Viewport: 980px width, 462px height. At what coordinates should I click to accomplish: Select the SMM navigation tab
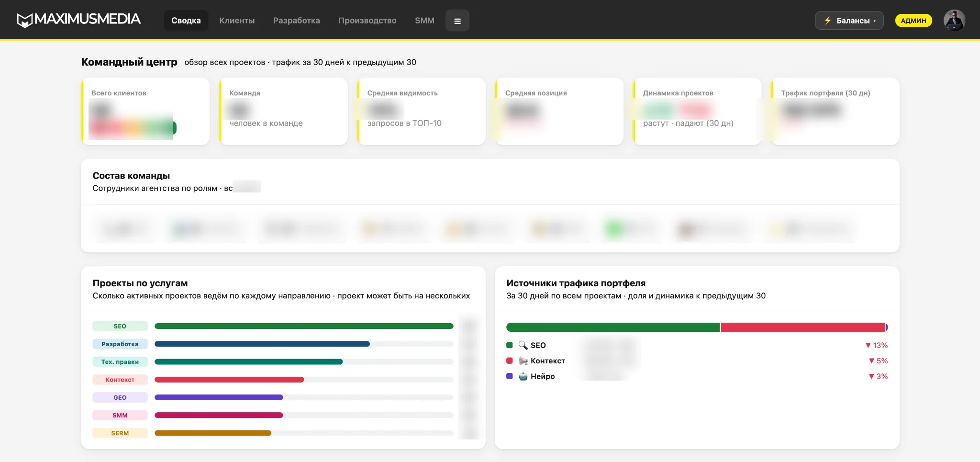coord(424,21)
